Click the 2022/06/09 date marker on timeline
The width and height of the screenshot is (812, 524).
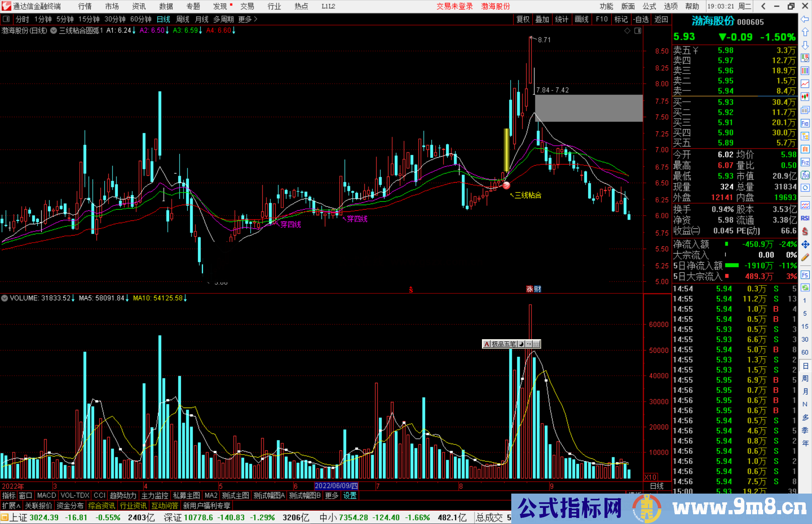coord(336,486)
